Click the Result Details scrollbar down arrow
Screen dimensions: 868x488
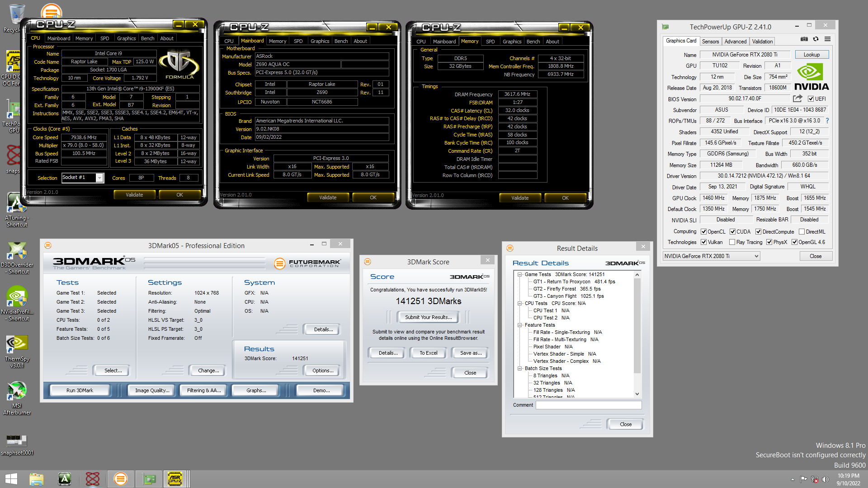point(637,394)
